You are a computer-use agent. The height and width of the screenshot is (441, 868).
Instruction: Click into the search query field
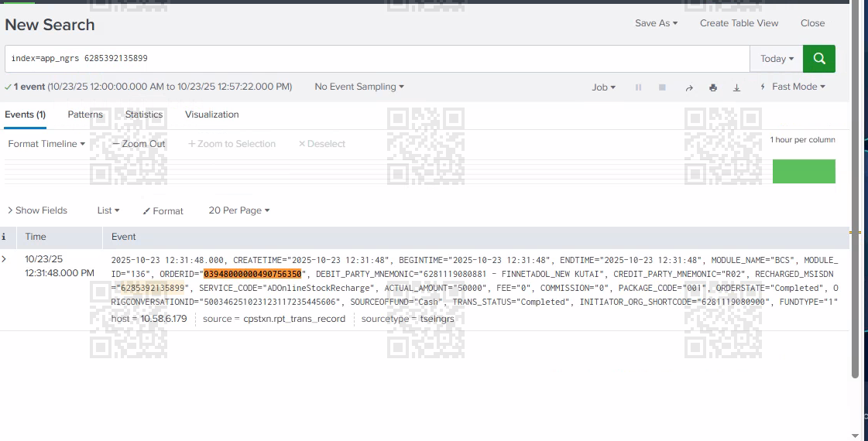[x=377, y=59]
